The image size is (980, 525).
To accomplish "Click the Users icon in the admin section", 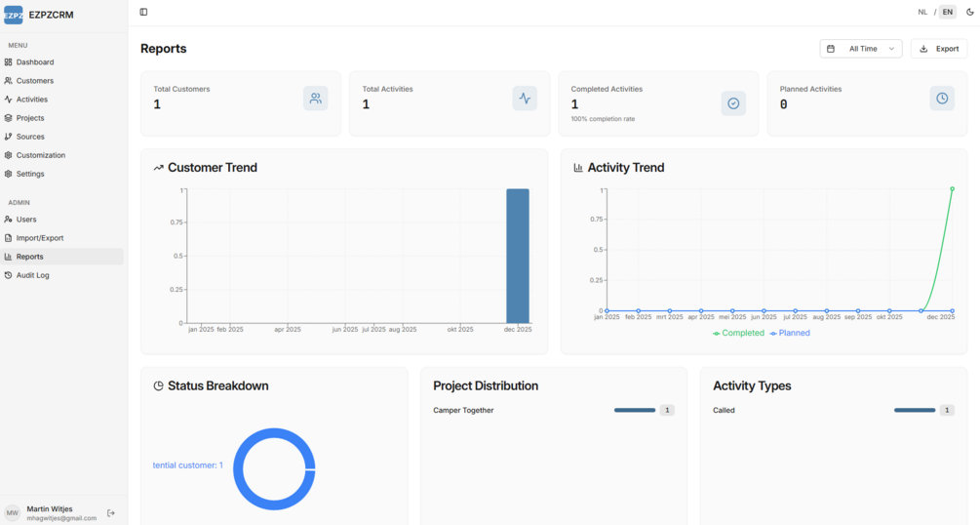I will point(8,220).
